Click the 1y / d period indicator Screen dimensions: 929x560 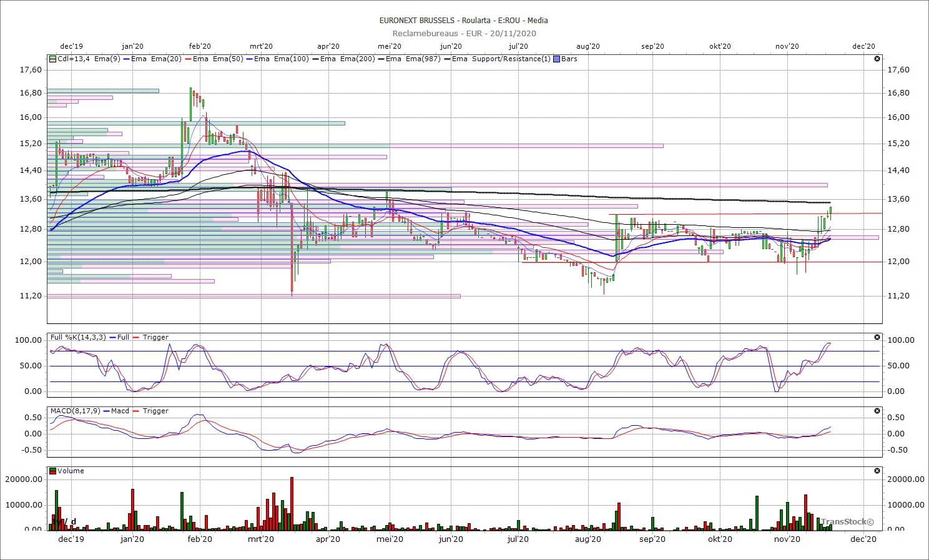(64, 521)
